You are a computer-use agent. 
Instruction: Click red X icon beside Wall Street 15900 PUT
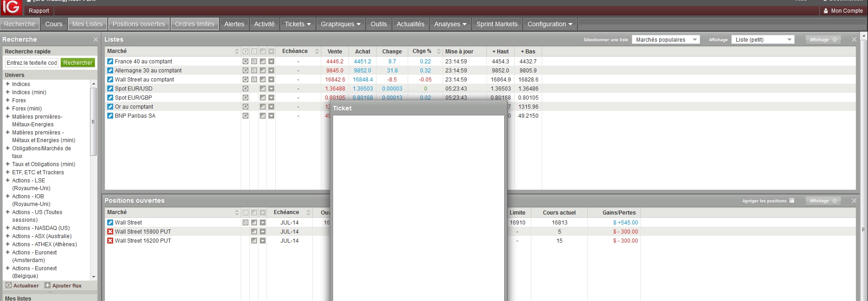click(x=110, y=232)
